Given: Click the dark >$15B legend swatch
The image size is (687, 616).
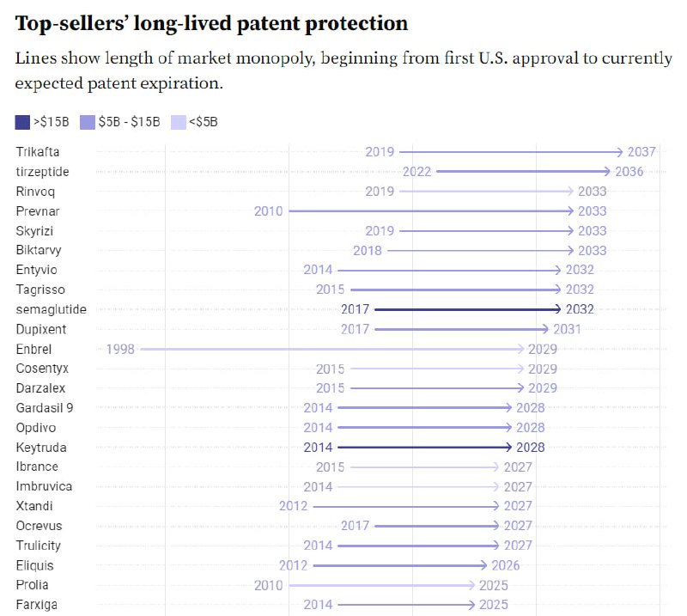Looking at the screenshot, I should click(22, 122).
